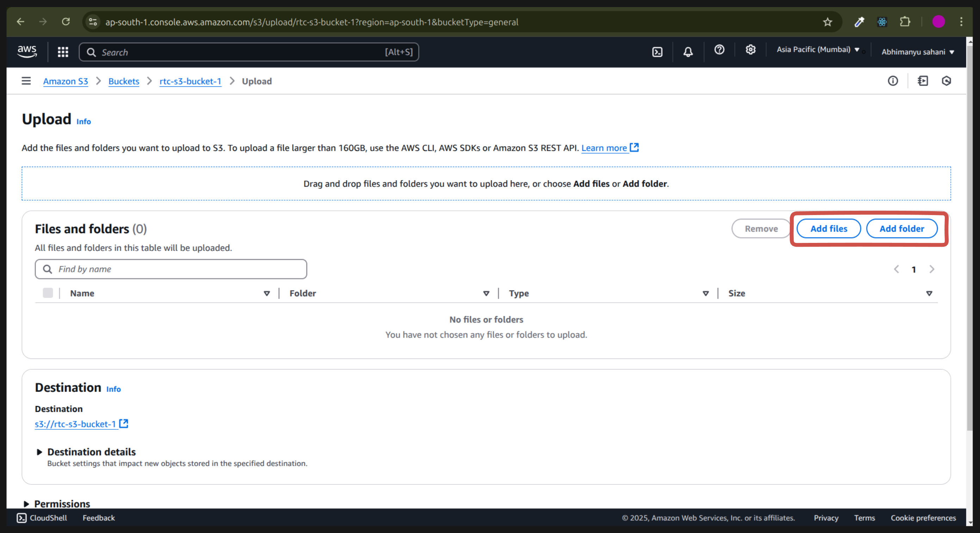
Task: Open Privacy footer link
Action: coord(826,518)
